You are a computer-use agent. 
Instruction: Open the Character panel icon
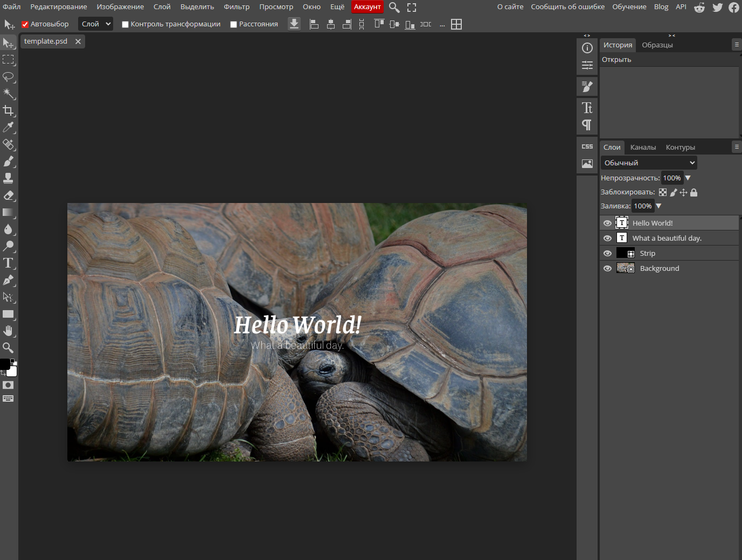coord(587,108)
